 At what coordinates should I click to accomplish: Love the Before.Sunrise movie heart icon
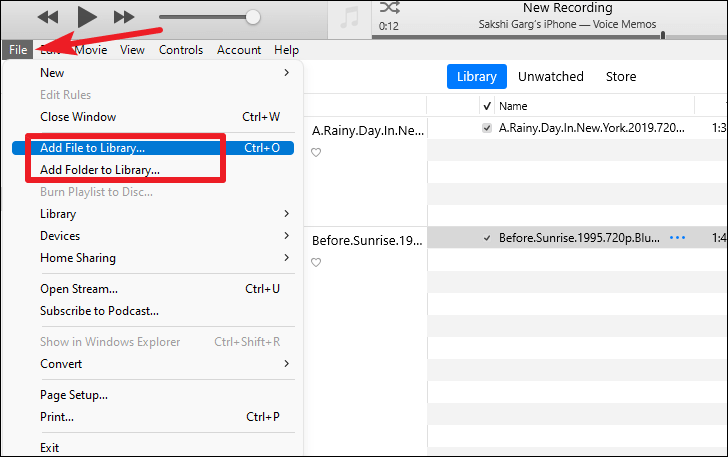316,262
